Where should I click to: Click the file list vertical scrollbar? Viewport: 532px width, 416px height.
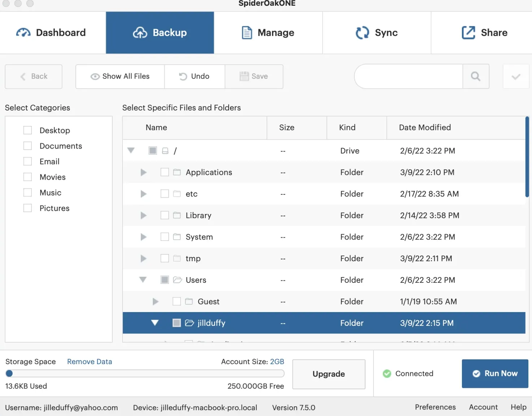tap(527, 157)
